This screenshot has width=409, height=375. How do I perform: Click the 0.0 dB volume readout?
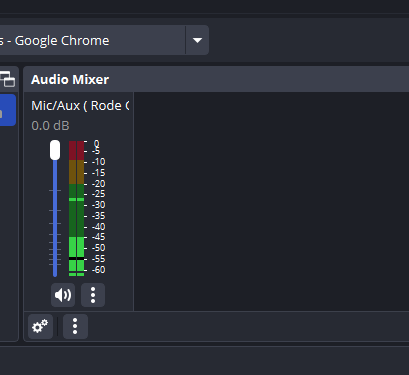(x=50, y=126)
